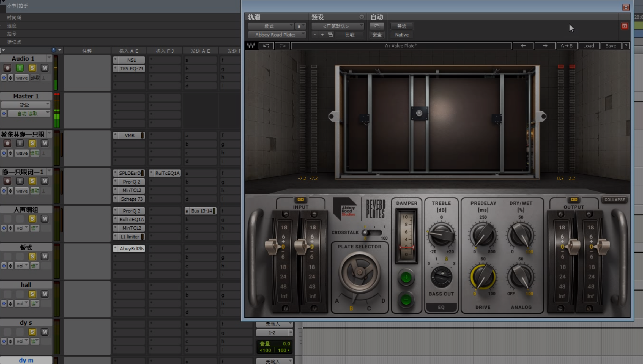This screenshot has width=643, height=364.
Task: Solo the Audio 1 track
Action: pos(32,68)
